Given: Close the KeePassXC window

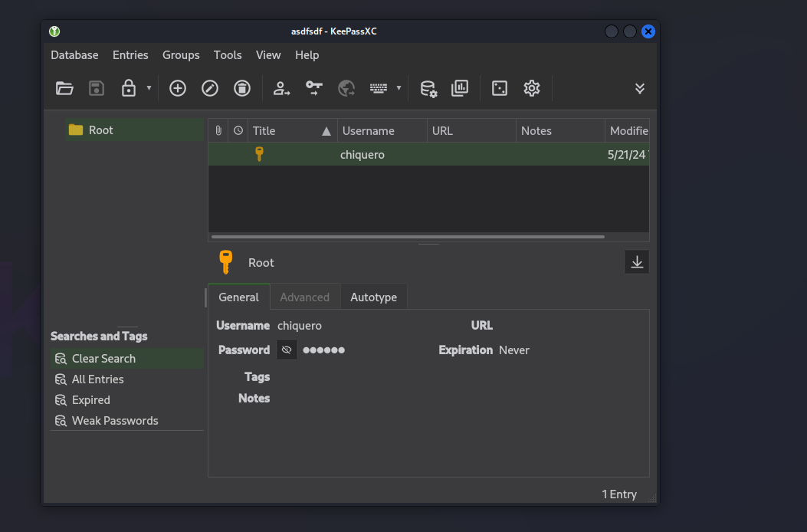Looking at the screenshot, I should tap(648, 31).
